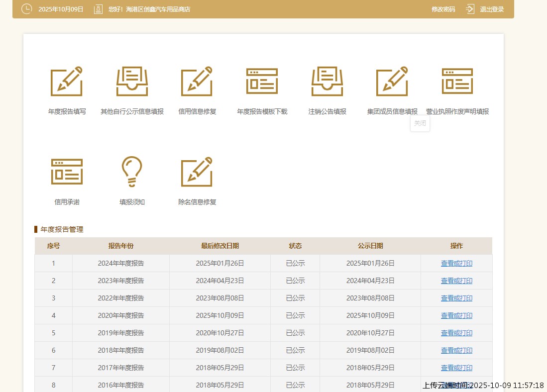Viewport: 547px width, 392px height.
Task: Click the 其他自行公示信息填报 icon
Action: tap(132, 81)
